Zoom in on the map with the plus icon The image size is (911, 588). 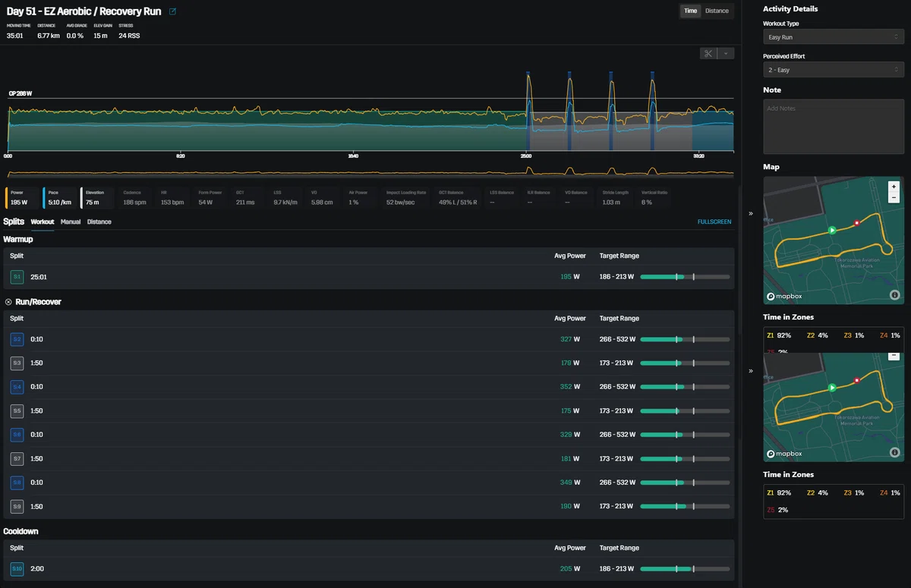coord(894,186)
